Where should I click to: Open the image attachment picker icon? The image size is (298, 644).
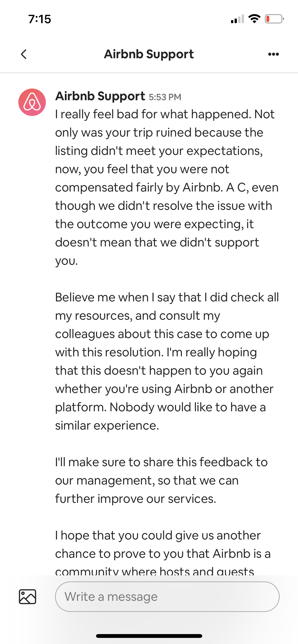point(28,596)
